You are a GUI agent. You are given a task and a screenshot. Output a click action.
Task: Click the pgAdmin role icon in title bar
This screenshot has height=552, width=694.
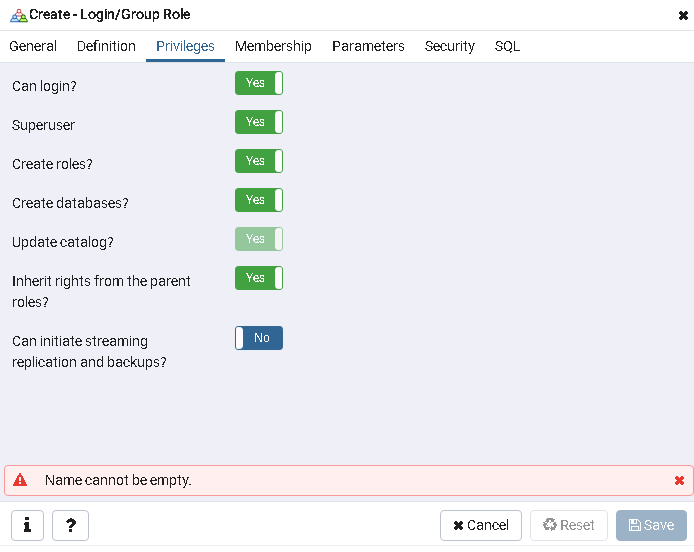tap(18, 15)
